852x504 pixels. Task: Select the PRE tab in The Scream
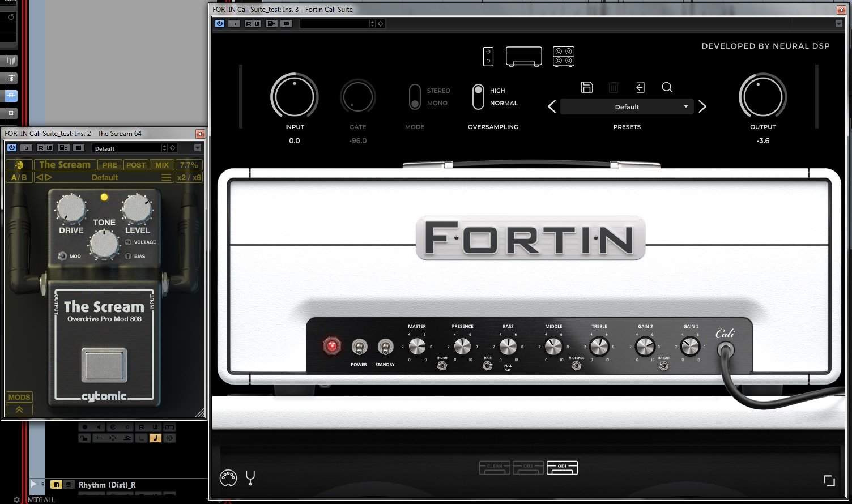(x=109, y=165)
